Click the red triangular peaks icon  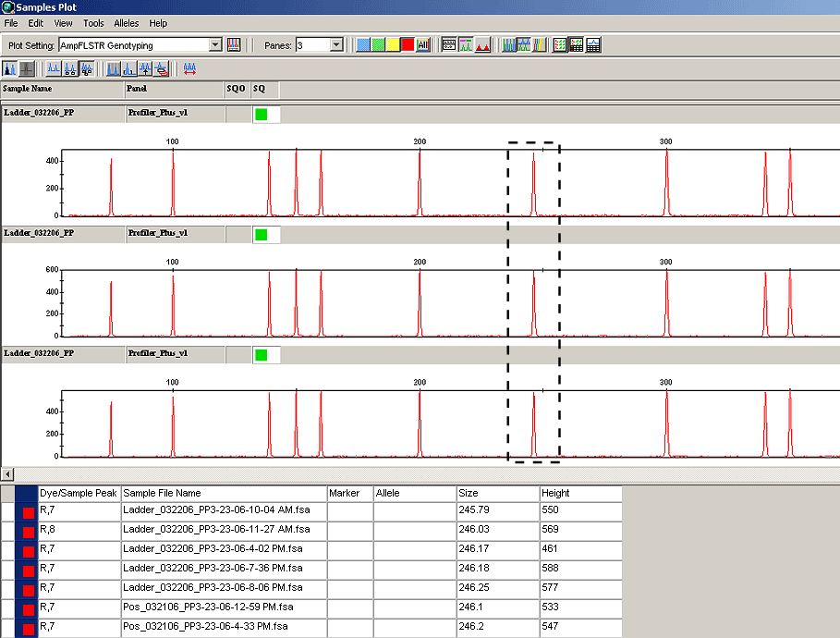tap(482, 45)
